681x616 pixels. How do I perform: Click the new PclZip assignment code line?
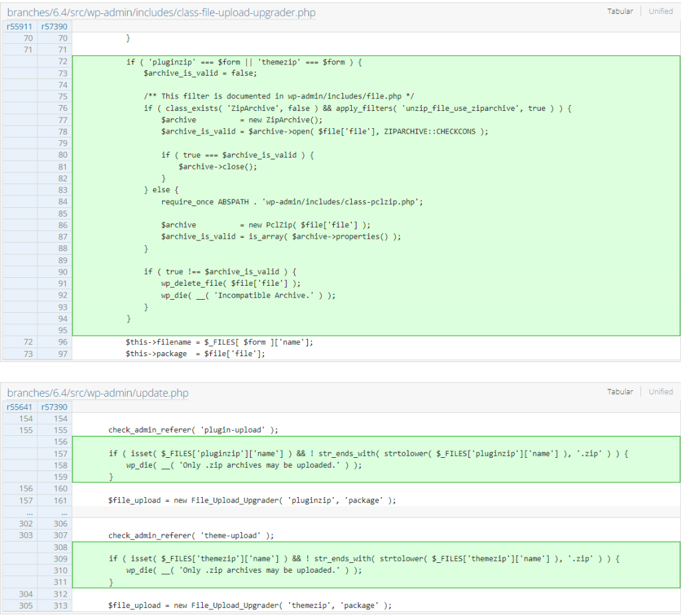(265, 225)
